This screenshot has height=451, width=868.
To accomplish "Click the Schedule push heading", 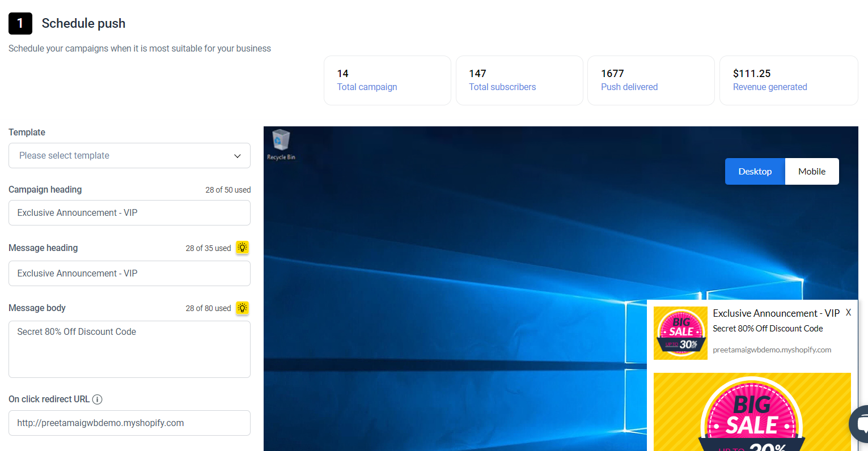I will (x=83, y=23).
